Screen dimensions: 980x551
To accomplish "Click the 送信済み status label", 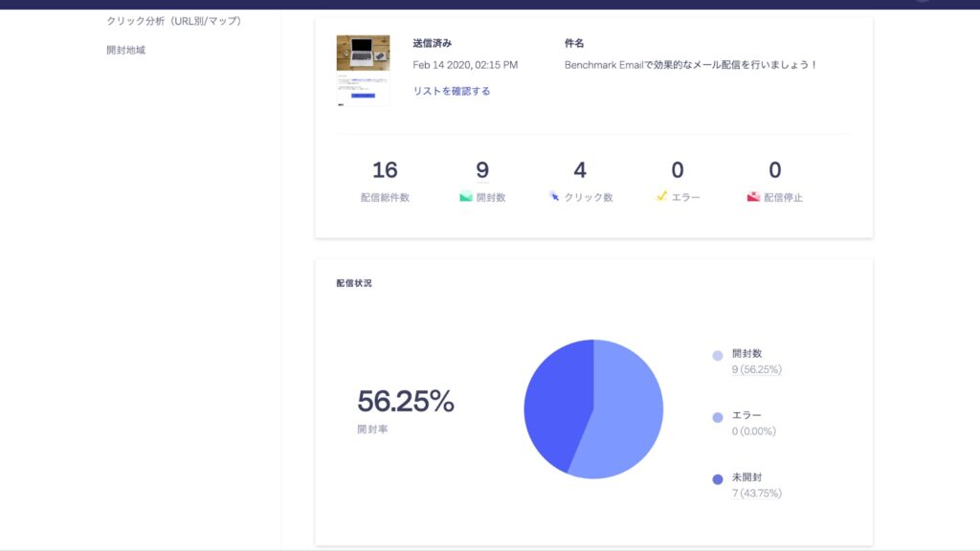I will pos(432,43).
